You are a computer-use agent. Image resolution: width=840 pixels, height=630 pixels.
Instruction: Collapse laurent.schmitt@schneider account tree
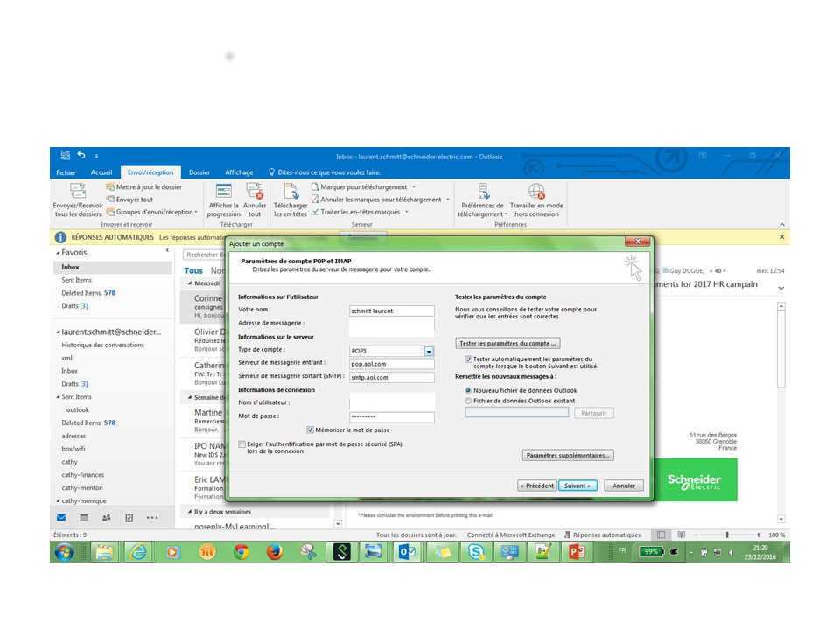[x=58, y=332]
